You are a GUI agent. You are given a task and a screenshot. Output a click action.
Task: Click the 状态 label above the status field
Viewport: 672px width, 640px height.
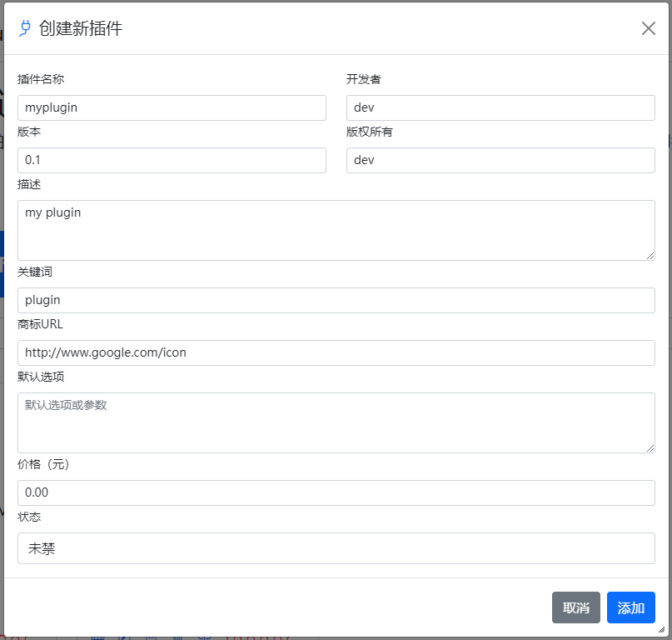point(28,517)
